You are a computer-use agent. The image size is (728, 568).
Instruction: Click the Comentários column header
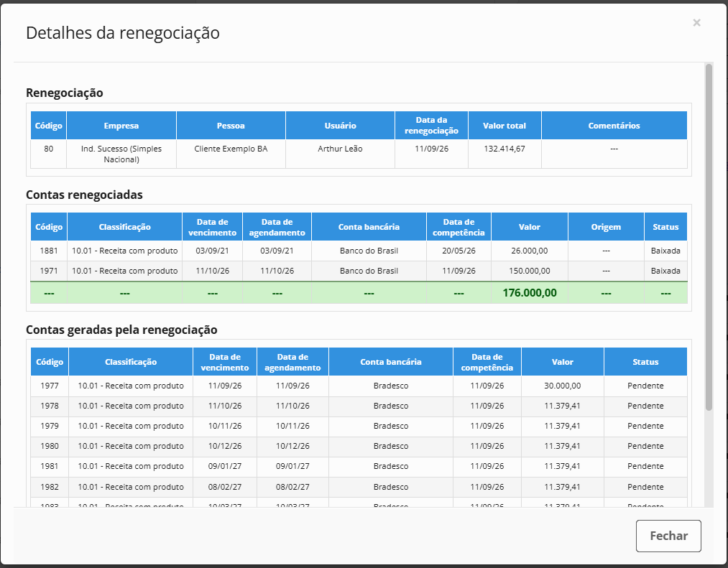614,125
